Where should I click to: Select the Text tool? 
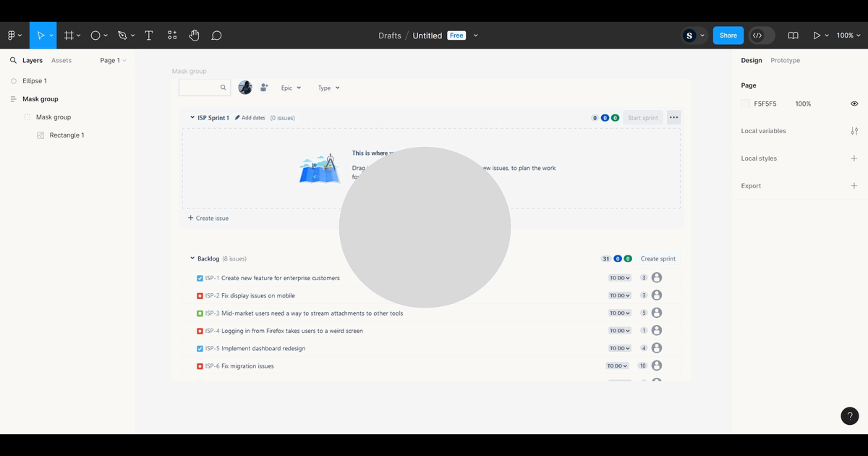(149, 35)
